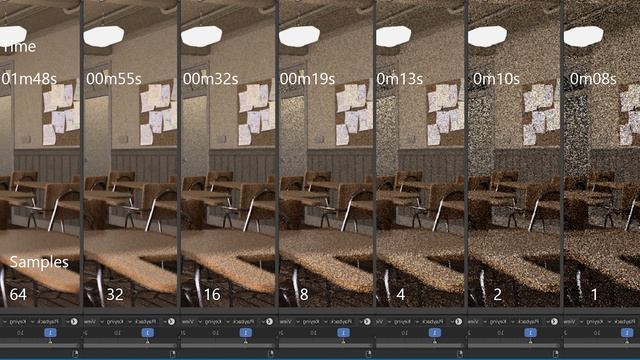Select blue frame 1 playhead under the 1-sample render
The height and width of the screenshot is (360, 640).
[x=627, y=333]
